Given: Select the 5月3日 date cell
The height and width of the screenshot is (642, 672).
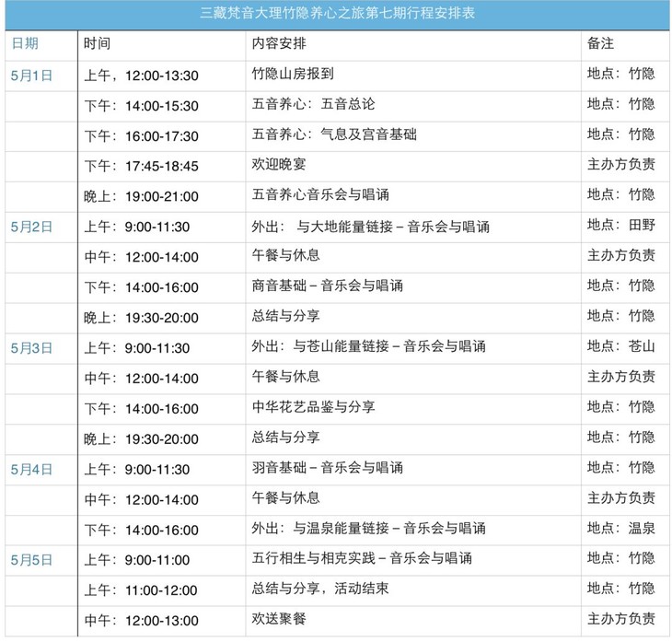Looking at the screenshot, I should pos(32,348).
